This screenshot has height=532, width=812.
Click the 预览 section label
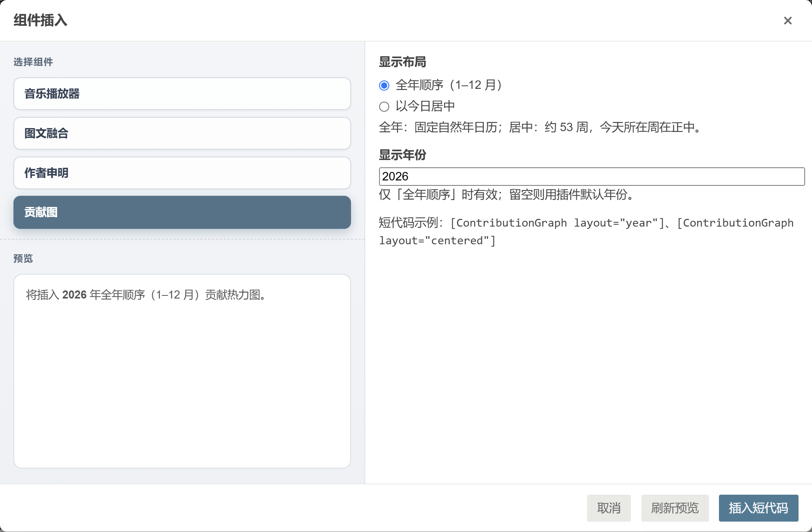23,258
